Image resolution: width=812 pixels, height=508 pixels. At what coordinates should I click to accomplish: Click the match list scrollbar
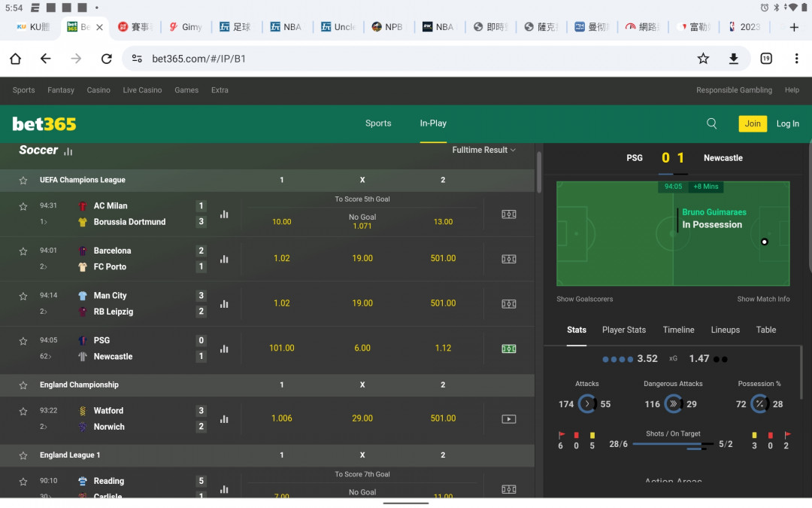[538, 172]
